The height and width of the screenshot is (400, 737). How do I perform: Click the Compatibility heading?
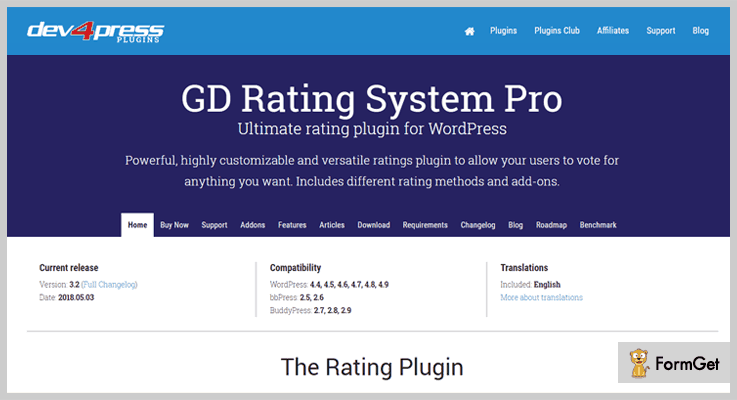tap(295, 267)
